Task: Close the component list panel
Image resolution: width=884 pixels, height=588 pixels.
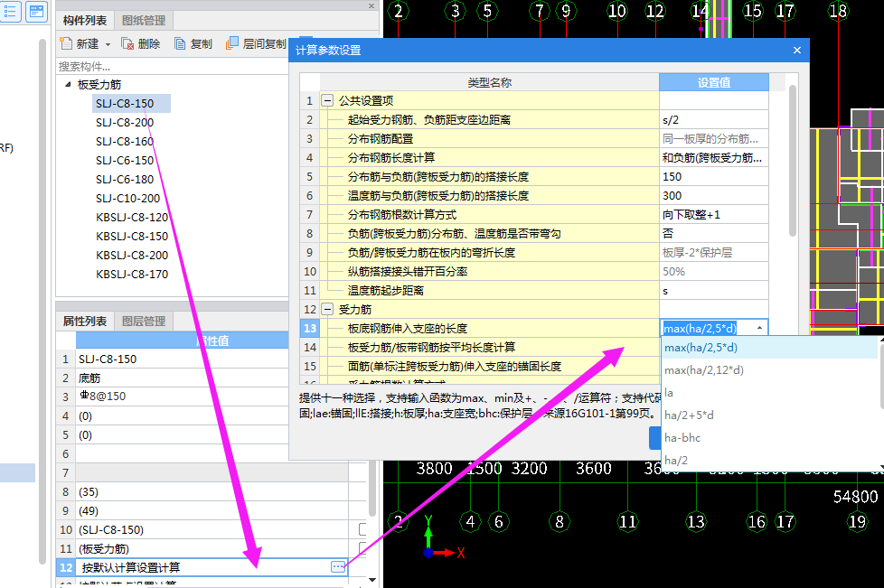Action: (371, 5)
